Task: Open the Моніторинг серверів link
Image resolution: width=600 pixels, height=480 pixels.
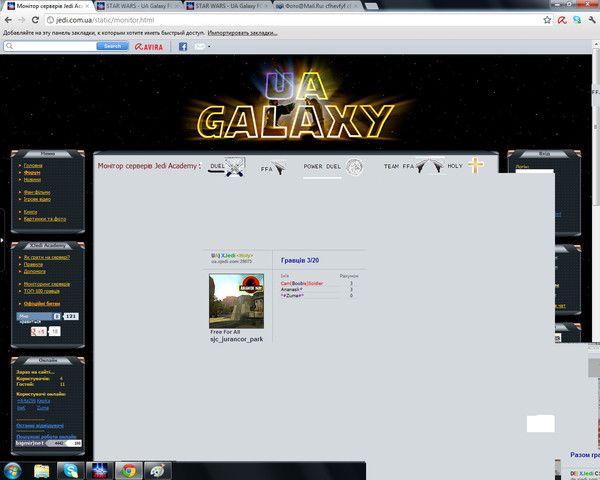Action: [47, 284]
